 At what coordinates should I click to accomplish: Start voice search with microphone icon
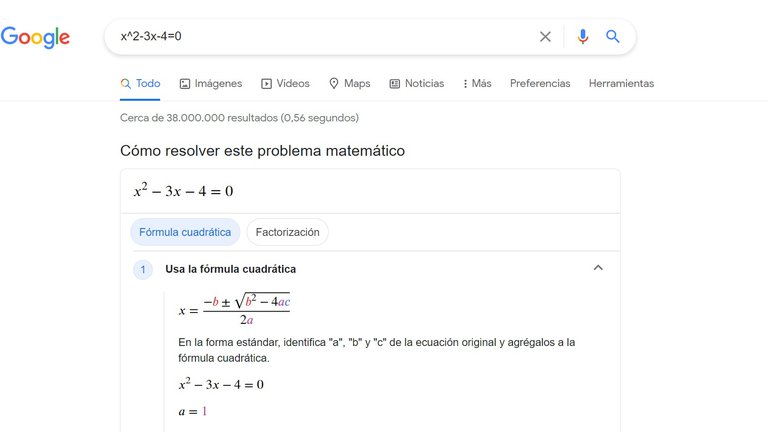[583, 37]
